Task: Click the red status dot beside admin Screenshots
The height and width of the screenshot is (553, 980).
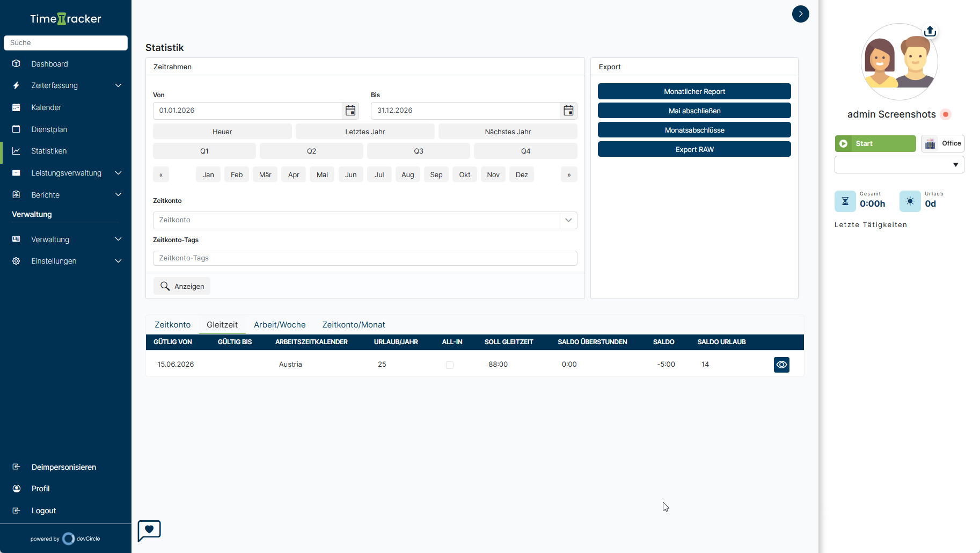Action: (946, 114)
